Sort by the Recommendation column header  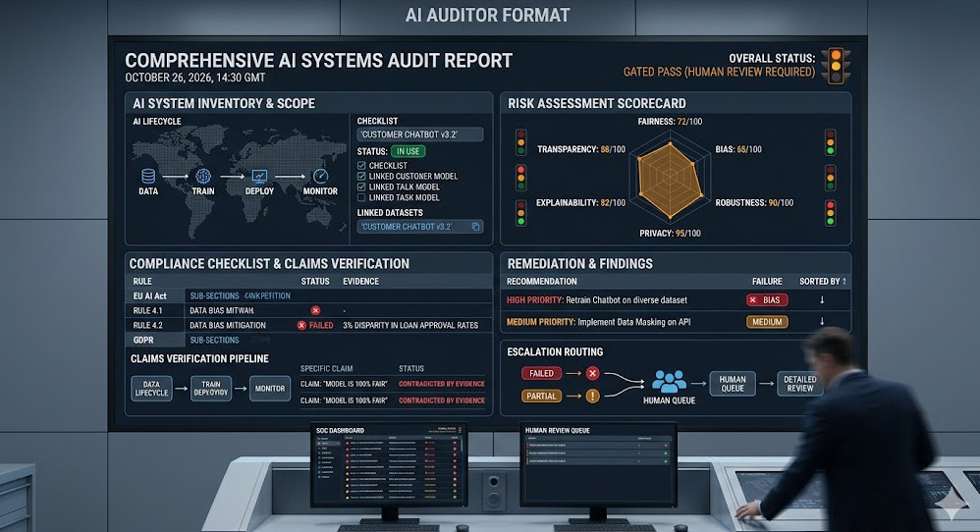tap(541, 282)
